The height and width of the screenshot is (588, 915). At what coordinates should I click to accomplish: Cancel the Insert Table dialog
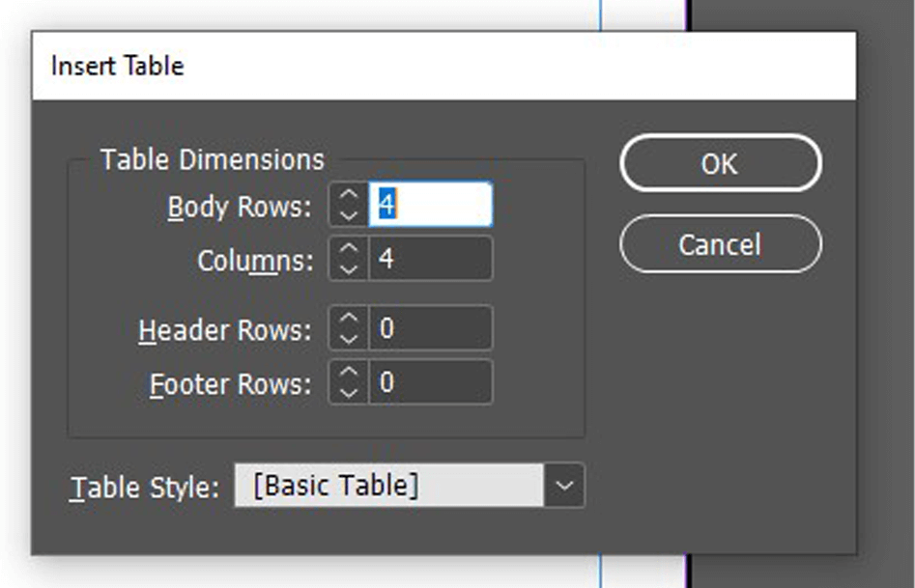tap(721, 244)
